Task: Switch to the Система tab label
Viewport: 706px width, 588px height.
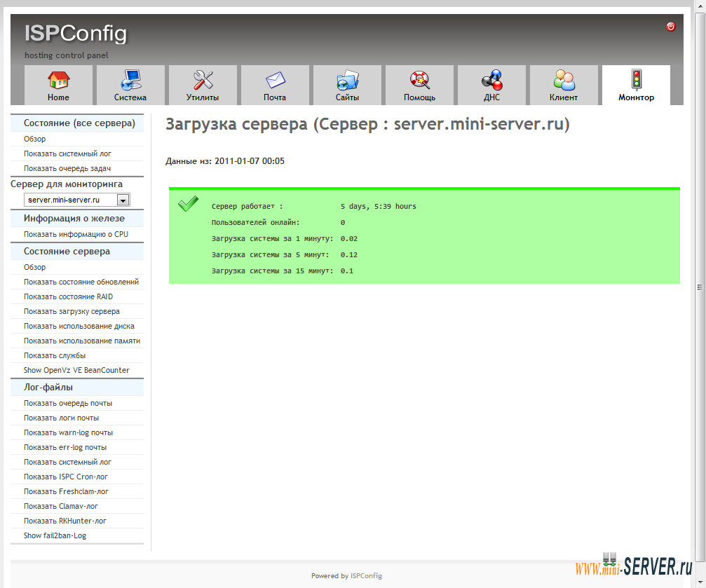Action: [x=130, y=97]
